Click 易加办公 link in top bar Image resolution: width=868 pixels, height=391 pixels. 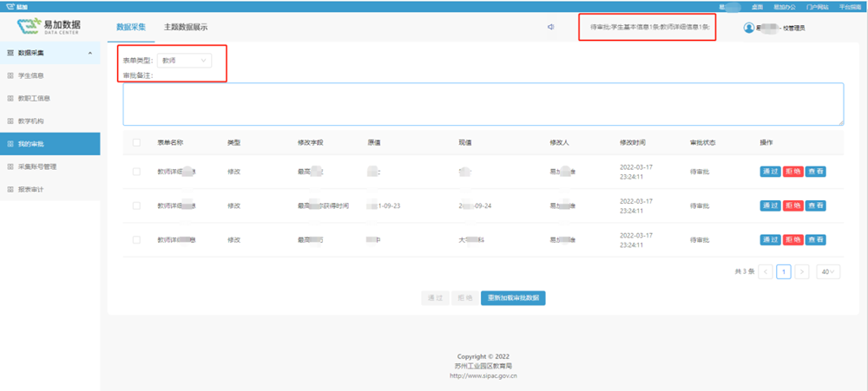785,7
